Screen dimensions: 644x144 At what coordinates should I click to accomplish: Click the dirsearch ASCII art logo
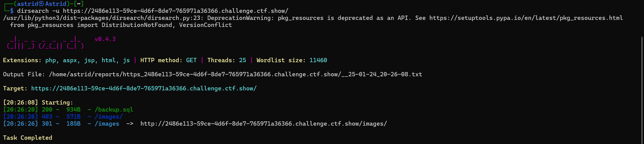click(45, 43)
